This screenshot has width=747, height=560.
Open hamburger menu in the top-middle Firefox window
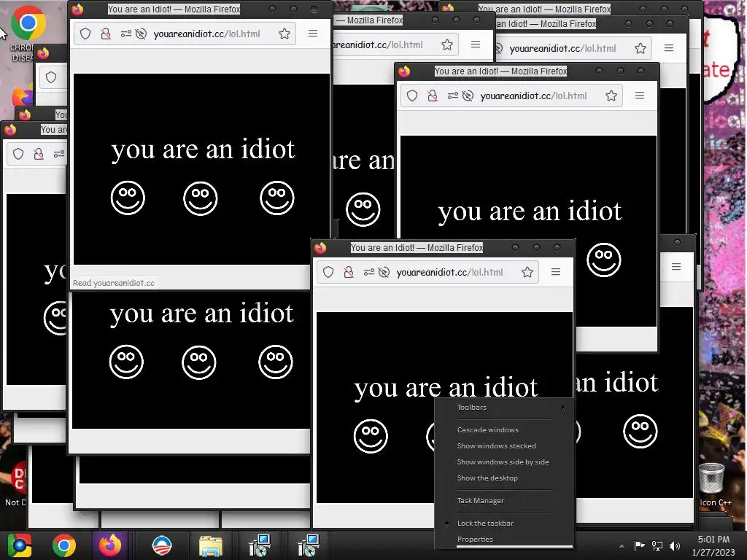pos(476,44)
